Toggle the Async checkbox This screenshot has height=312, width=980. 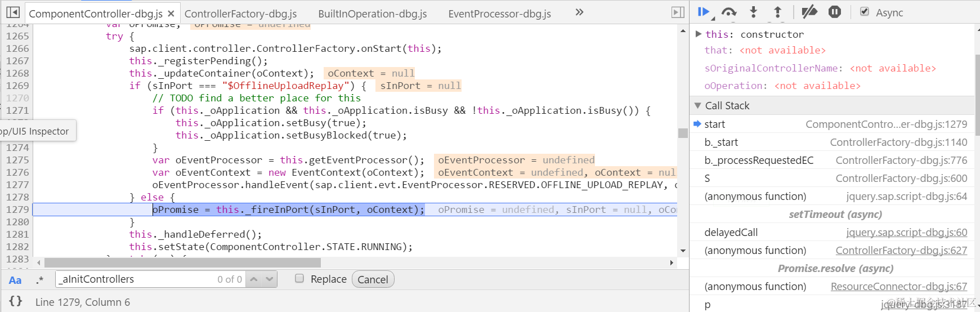pos(865,12)
